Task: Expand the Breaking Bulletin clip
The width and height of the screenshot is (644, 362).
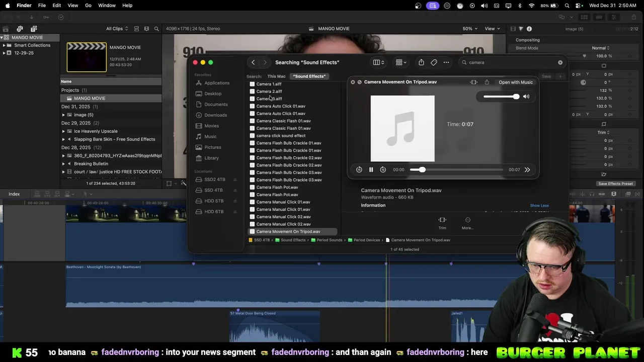Action: click(x=63, y=164)
